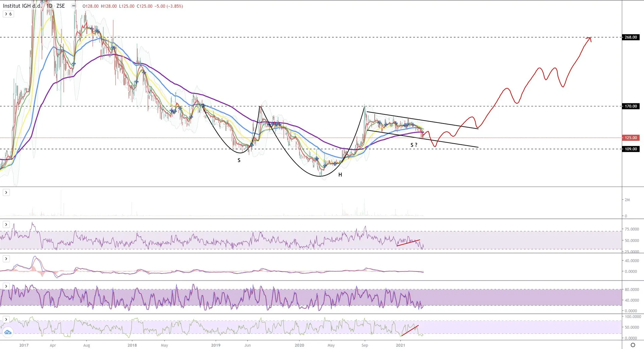644x349 pixels.
Task: Expand the bottom oscillator pane legend
Action: (6, 319)
